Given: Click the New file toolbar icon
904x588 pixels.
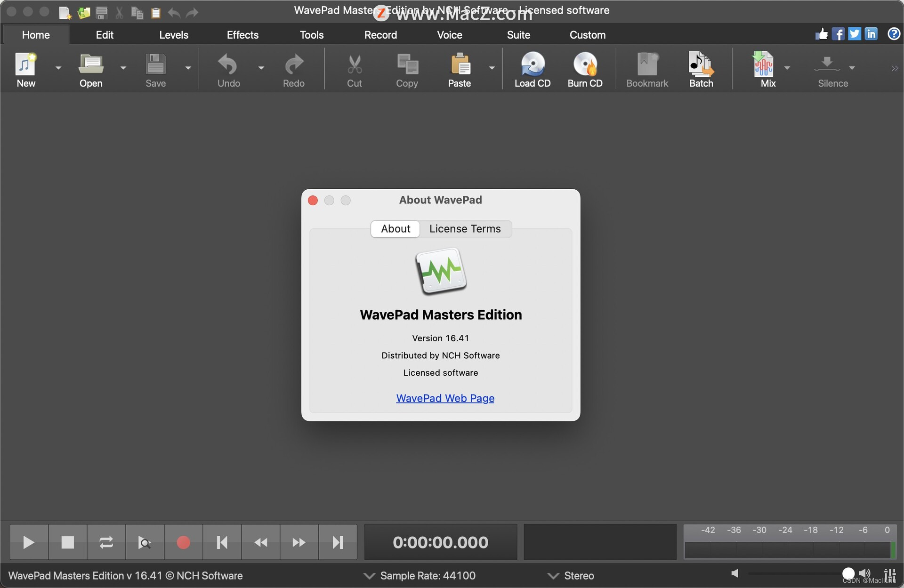Looking at the screenshot, I should click(x=25, y=64).
